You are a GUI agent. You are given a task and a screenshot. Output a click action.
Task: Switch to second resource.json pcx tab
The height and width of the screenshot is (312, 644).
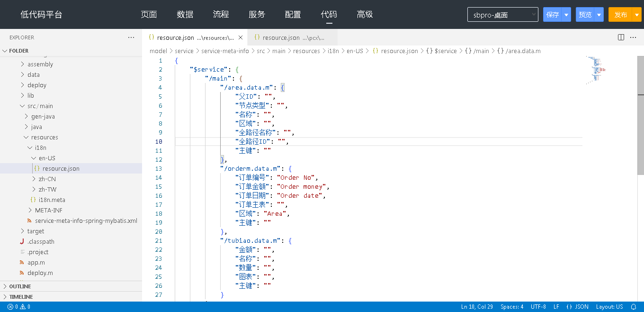[x=289, y=37]
